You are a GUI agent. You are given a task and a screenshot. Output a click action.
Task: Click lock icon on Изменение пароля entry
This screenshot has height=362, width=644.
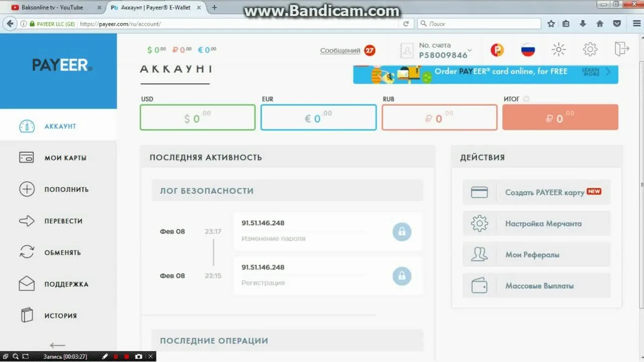(x=402, y=232)
